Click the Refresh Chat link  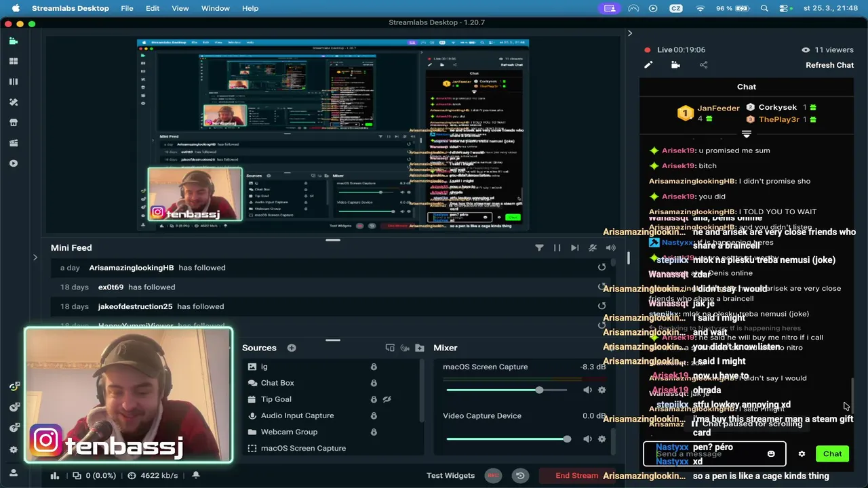[829, 65]
